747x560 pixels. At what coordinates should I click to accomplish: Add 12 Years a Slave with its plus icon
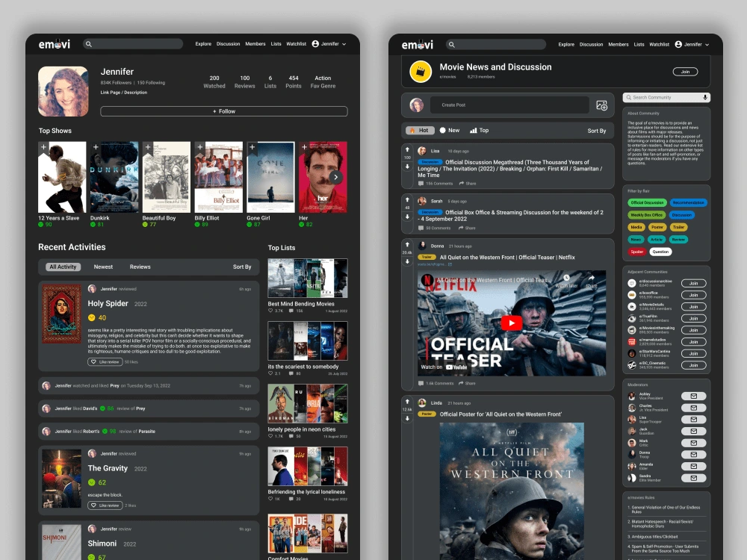pos(43,147)
